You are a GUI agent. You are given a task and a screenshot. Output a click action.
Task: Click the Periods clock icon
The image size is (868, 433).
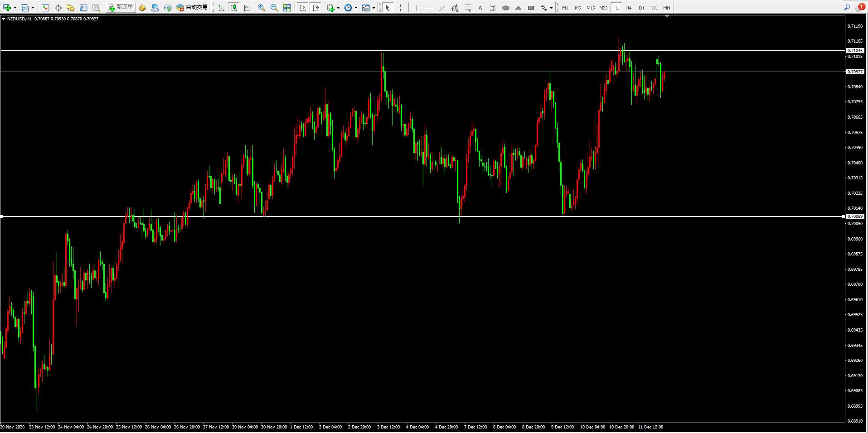(348, 8)
